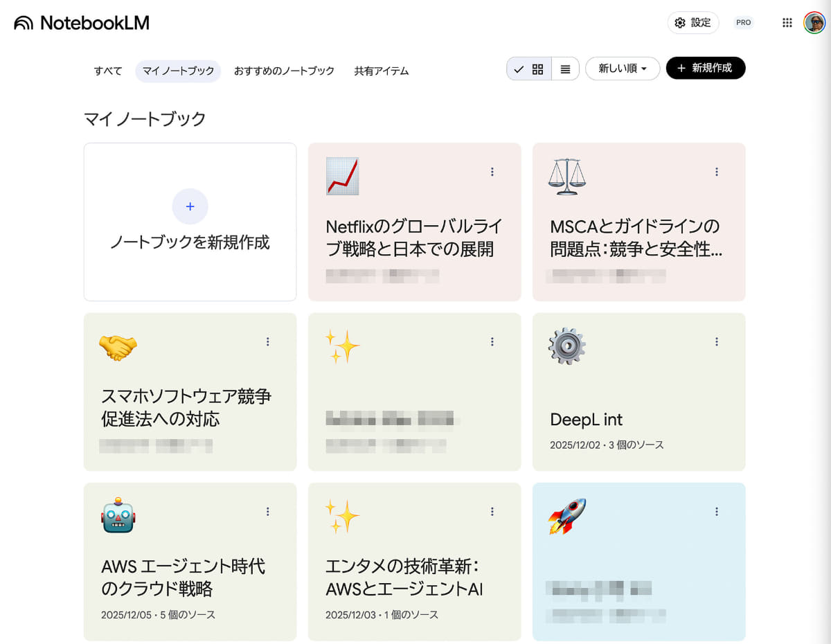Open more options for スマホソフトウェア notebook
This screenshot has height=644, width=831.
click(x=268, y=341)
